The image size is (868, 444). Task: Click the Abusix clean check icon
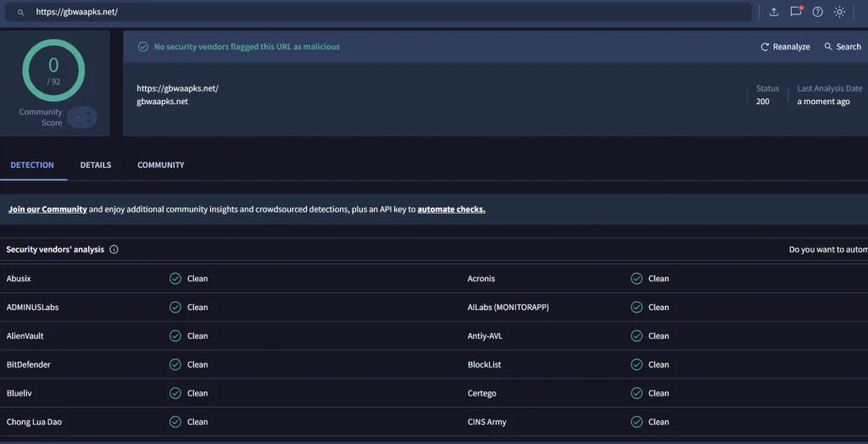pos(175,279)
